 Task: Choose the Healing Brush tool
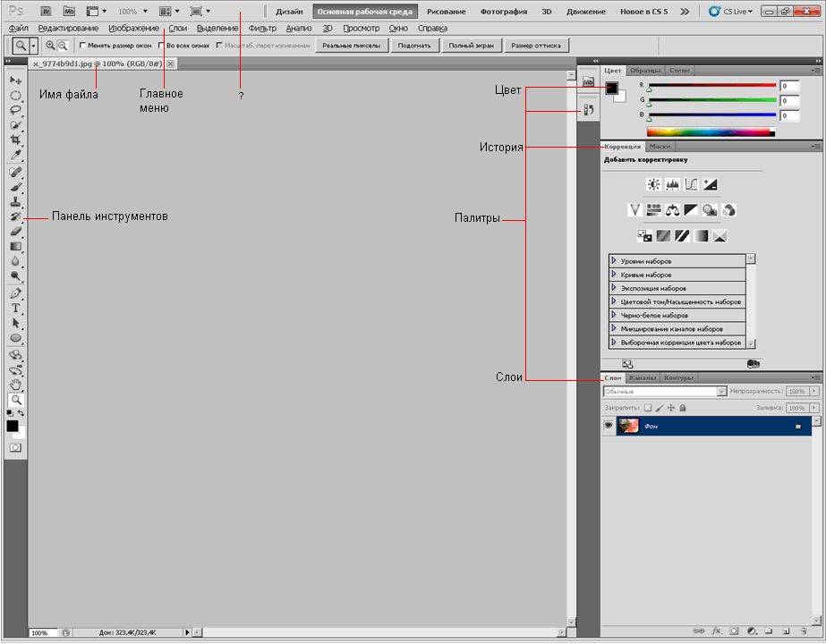tap(16, 172)
